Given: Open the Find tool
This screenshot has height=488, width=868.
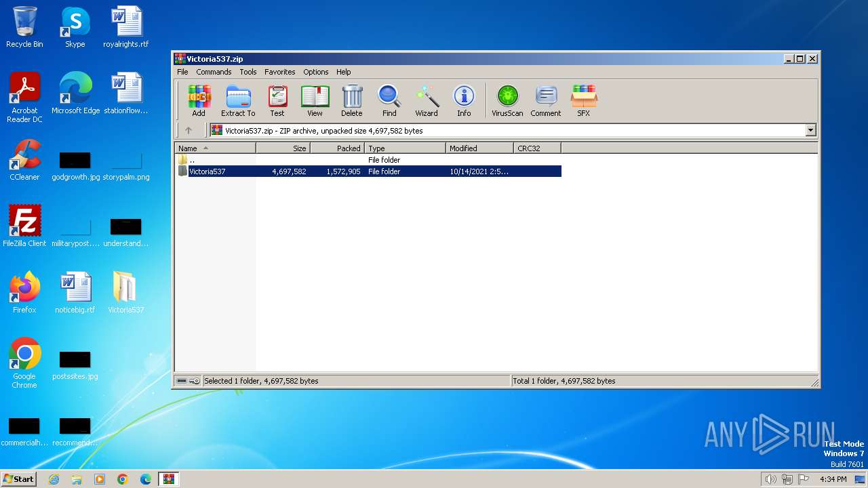Looking at the screenshot, I should tap(389, 101).
